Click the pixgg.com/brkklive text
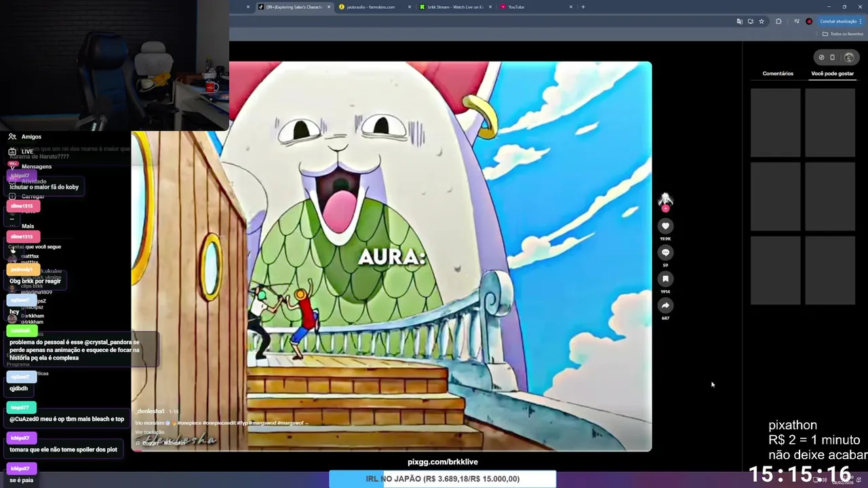The width and height of the screenshot is (868, 488). pyautogui.click(x=443, y=462)
